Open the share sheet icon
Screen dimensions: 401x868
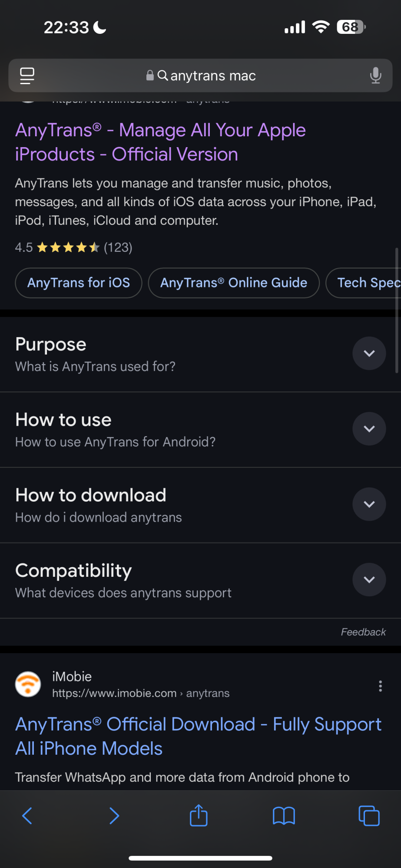(x=199, y=815)
